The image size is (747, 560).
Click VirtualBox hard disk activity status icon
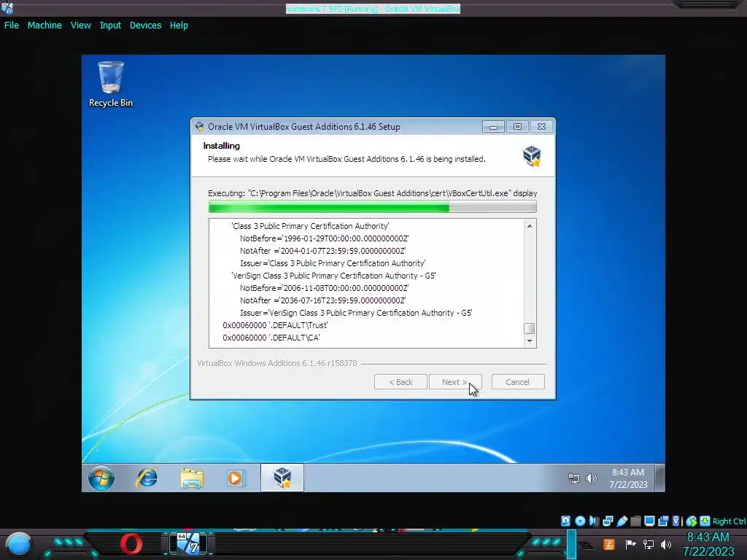click(565, 521)
